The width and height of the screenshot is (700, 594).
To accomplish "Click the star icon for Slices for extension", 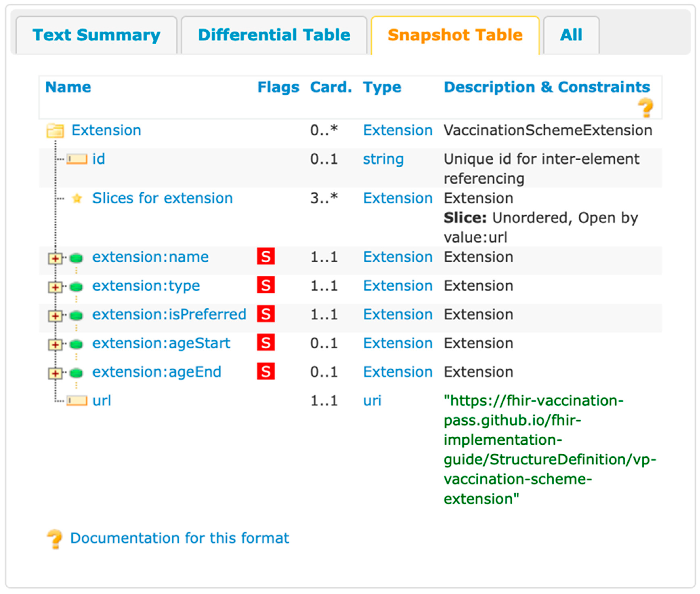I will (77, 198).
